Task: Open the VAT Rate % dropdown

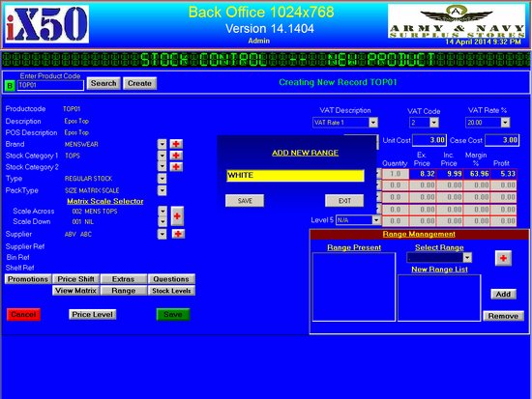Action: pyautogui.click(x=505, y=123)
